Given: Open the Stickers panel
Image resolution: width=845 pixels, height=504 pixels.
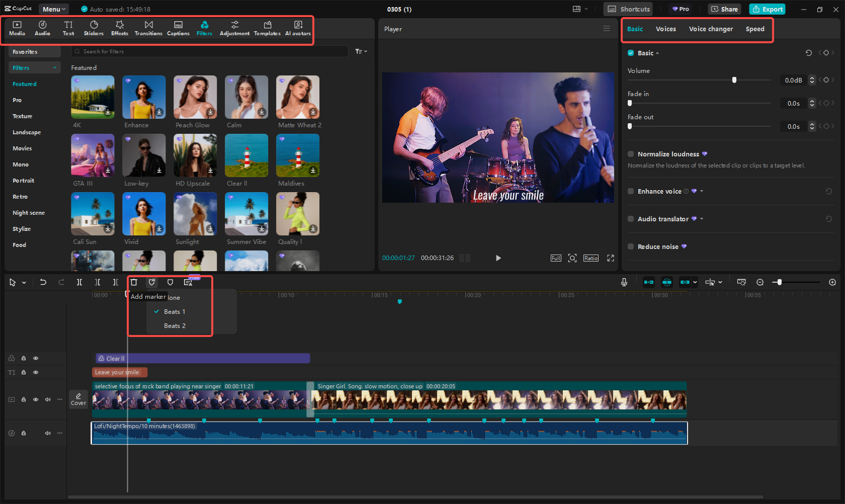Looking at the screenshot, I should click(x=94, y=28).
